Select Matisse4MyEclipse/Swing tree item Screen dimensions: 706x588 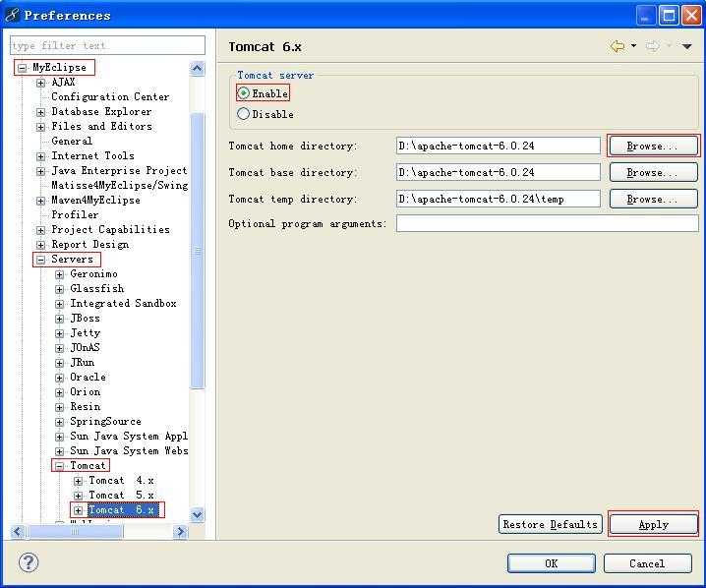click(x=120, y=185)
